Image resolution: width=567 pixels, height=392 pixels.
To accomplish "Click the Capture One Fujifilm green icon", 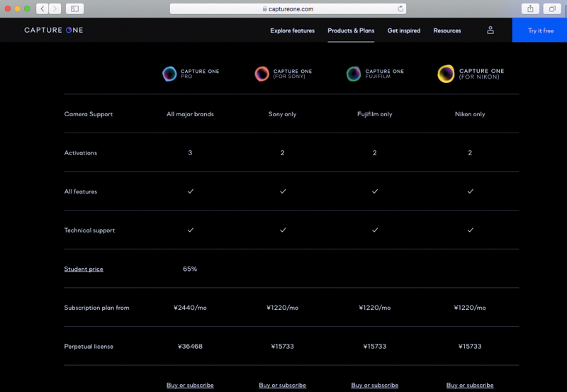I will (354, 74).
